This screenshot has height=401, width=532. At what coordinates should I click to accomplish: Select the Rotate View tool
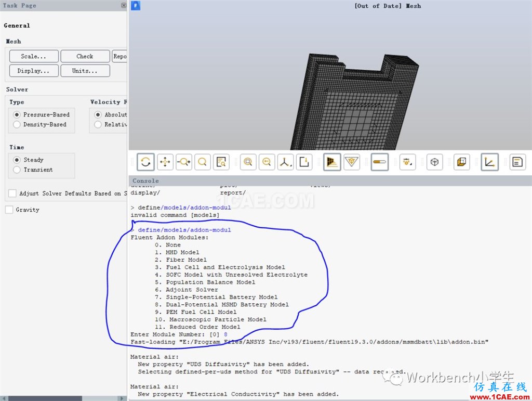tap(145, 162)
